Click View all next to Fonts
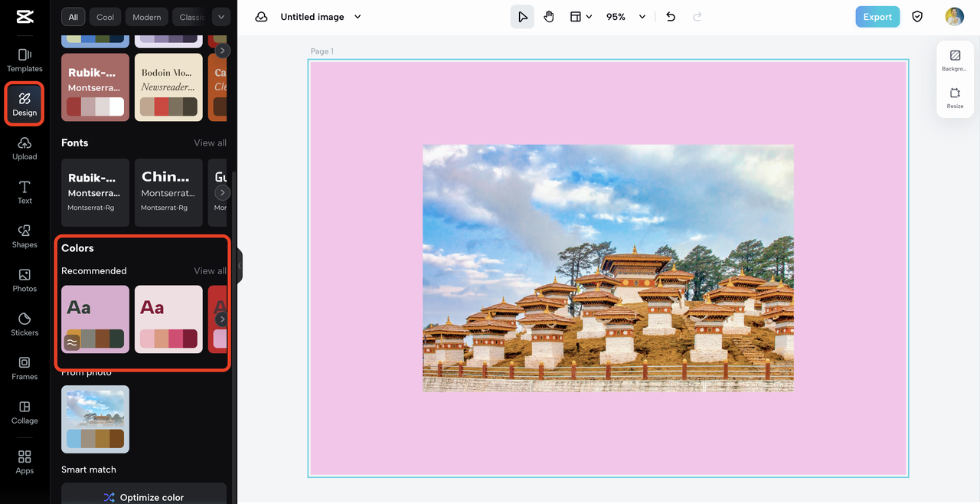 coord(210,143)
